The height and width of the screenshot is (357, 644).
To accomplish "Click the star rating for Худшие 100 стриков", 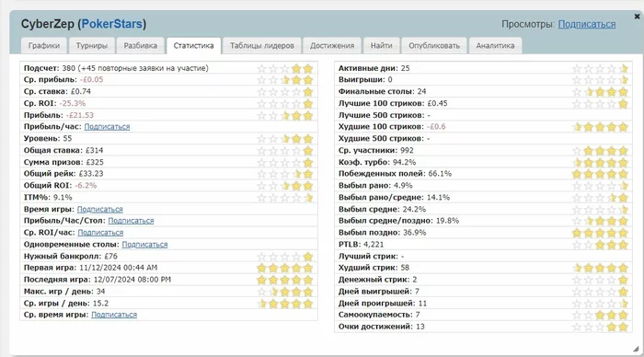I will click(600, 127).
